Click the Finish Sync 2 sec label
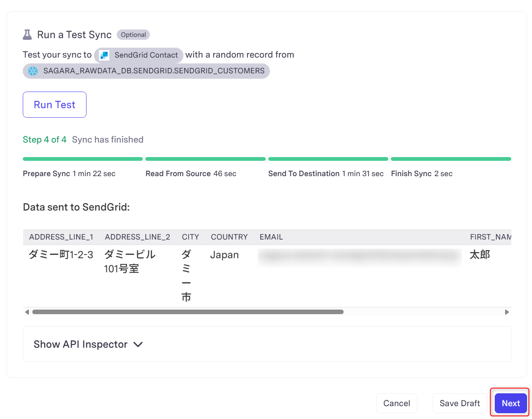The height and width of the screenshot is (419, 532). (422, 174)
